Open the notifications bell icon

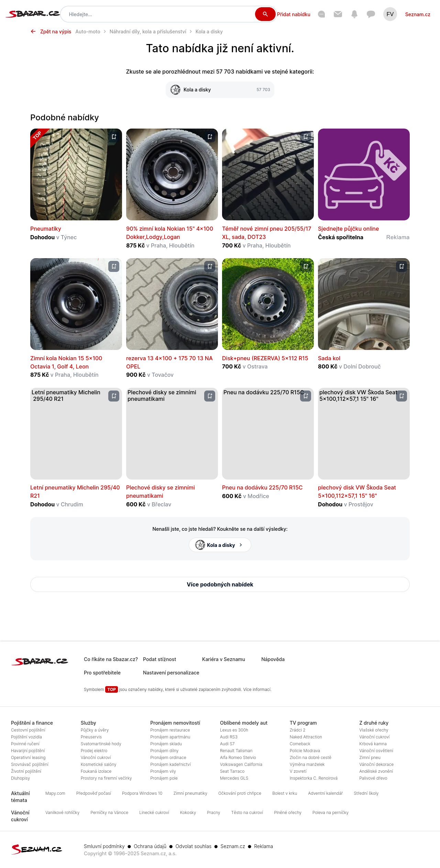click(354, 14)
